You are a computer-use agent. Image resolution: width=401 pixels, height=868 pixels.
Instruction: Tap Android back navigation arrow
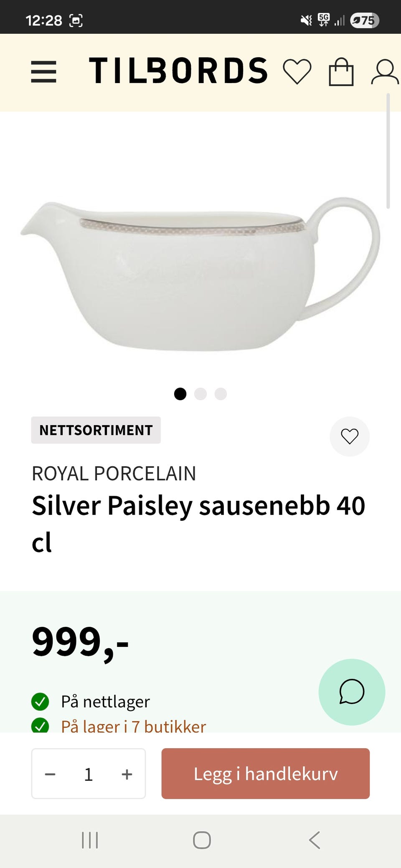[x=315, y=840]
